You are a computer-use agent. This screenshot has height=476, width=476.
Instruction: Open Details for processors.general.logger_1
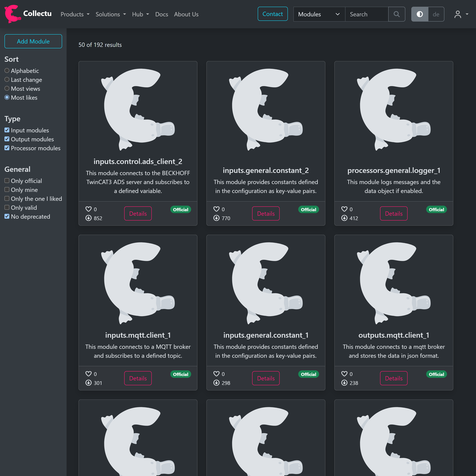394,213
